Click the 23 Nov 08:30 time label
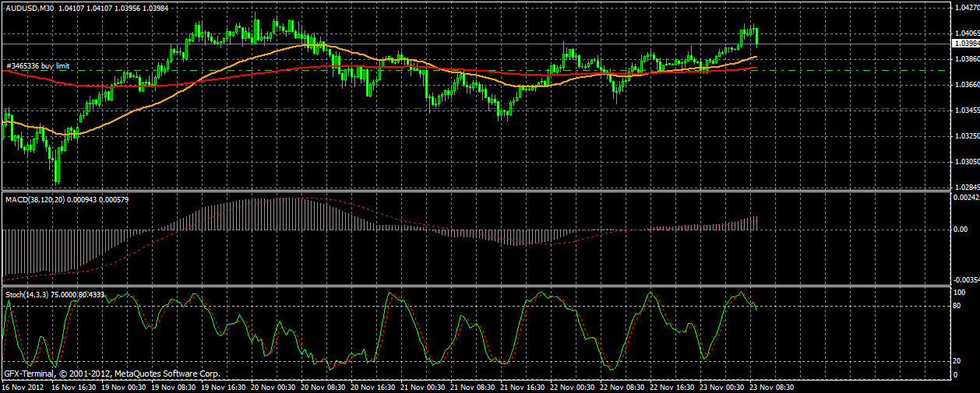 pos(774,386)
